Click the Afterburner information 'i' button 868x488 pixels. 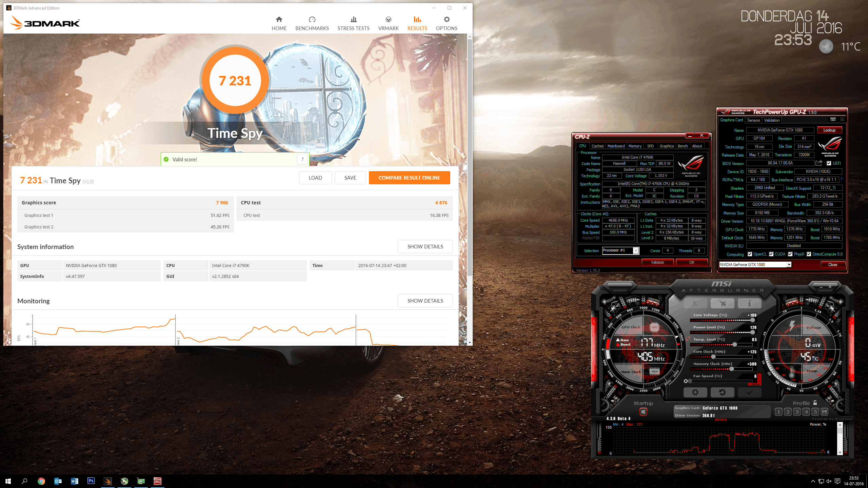[749, 303]
